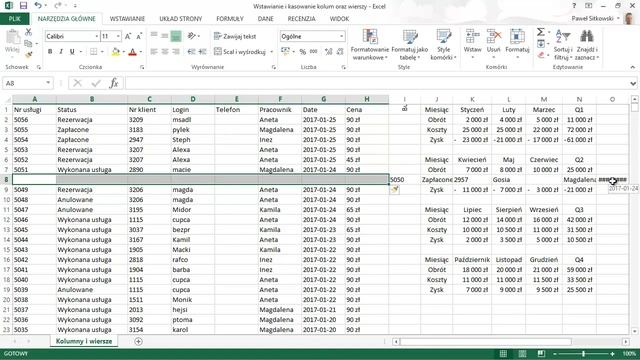Toggle Zawijaj tekst wrap text
This screenshot has height=360, width=640.
point(235,36)
